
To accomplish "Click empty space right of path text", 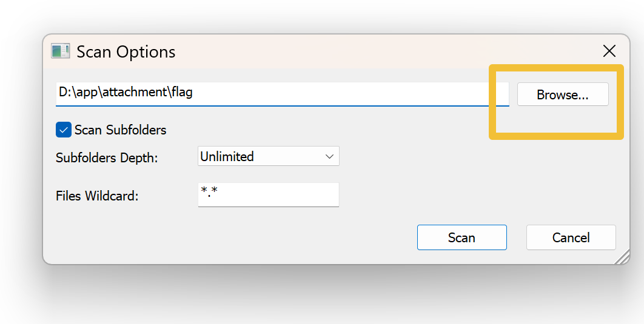I will click(364, 93).
